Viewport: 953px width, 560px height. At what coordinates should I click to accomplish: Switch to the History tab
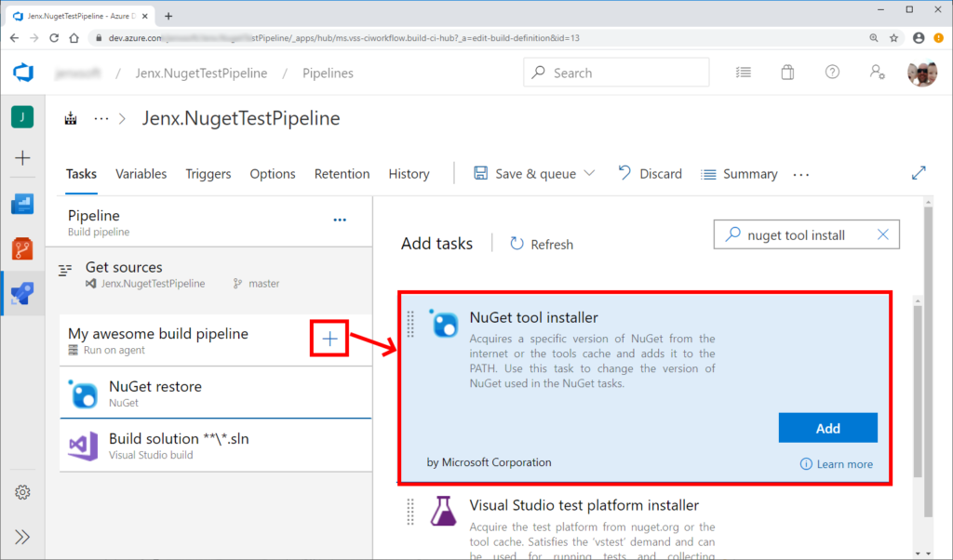coord(409,174)
